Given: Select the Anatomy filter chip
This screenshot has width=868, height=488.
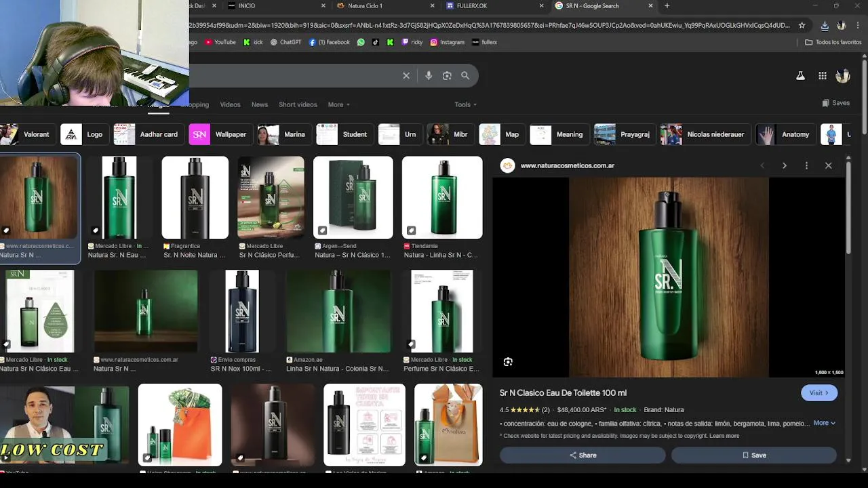Looking at the screenshot, I should 785,134.
